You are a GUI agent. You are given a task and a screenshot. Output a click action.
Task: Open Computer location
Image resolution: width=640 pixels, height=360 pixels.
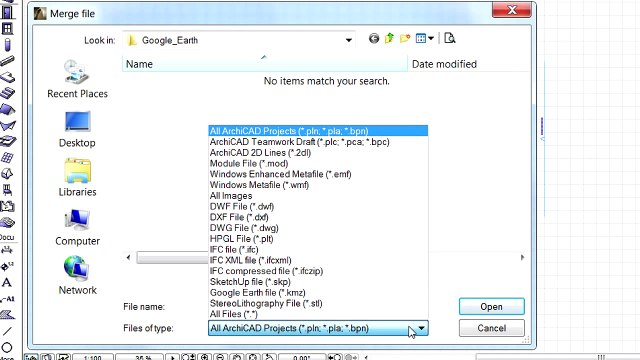pos(77,227)
